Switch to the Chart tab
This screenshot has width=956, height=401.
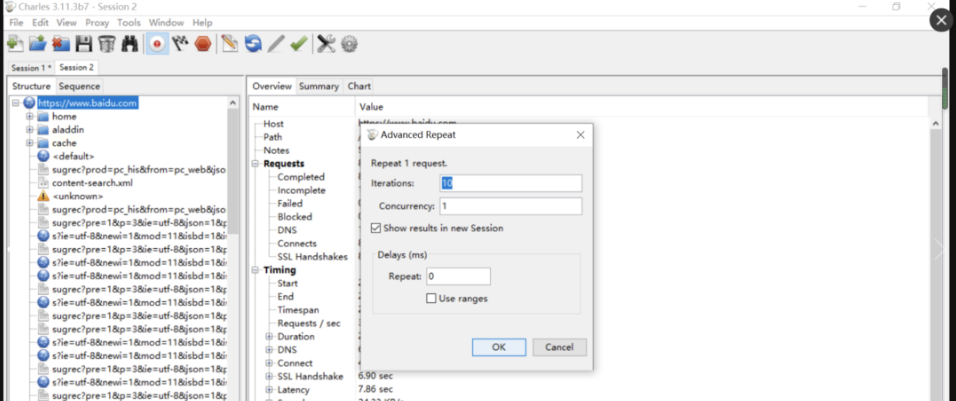click(x=359, y=86)
